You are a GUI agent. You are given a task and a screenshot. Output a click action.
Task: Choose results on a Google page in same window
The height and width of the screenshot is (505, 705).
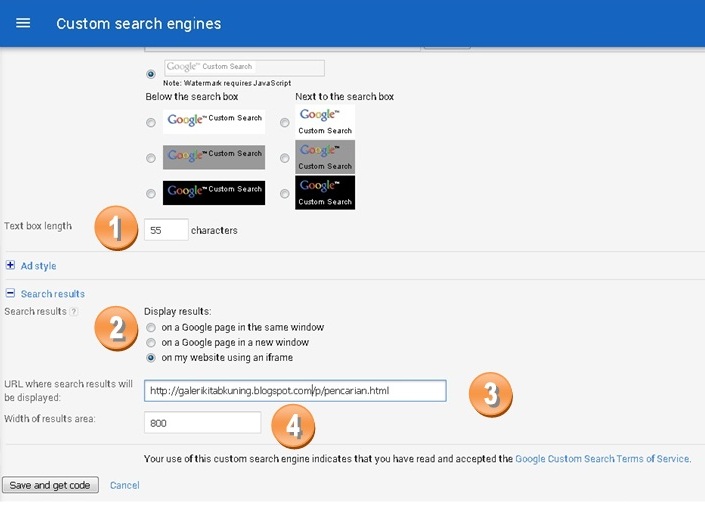(151, 327)
